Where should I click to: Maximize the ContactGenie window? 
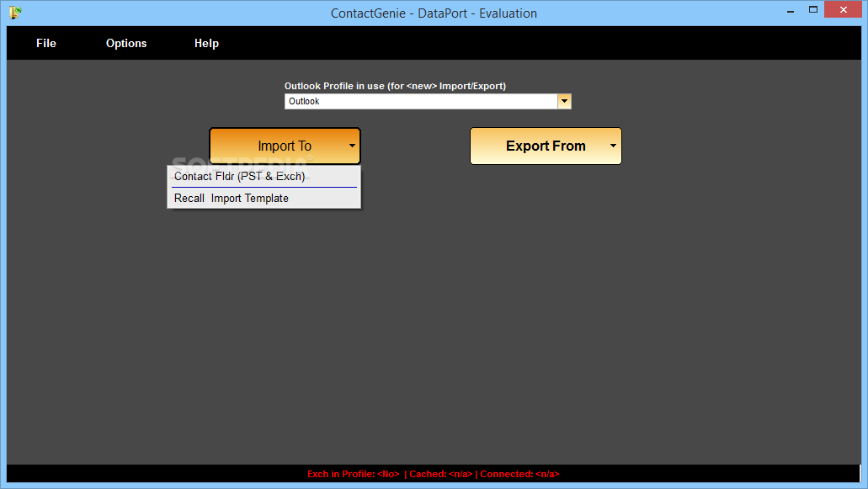(813, 9)
